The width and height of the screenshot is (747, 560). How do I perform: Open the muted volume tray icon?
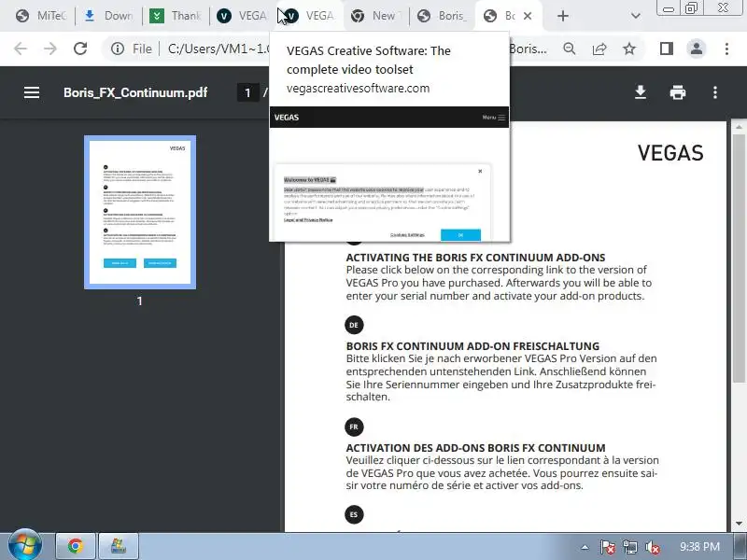652,547
